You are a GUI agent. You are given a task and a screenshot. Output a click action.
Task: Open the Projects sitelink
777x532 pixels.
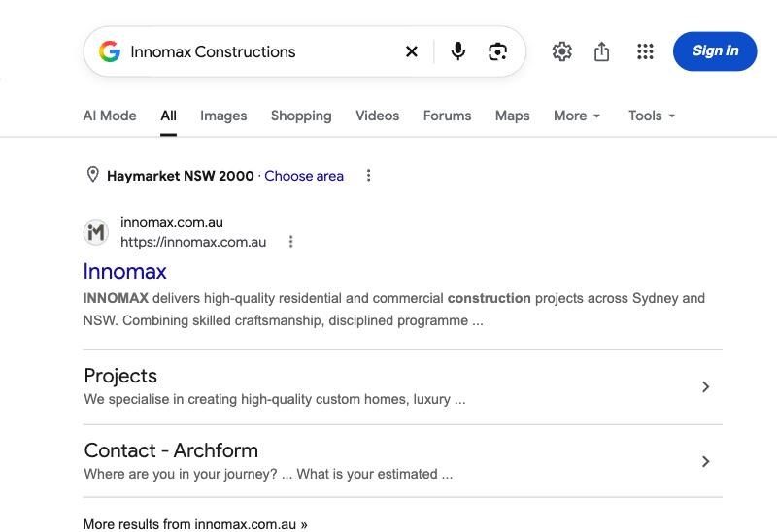coord(120,376)
